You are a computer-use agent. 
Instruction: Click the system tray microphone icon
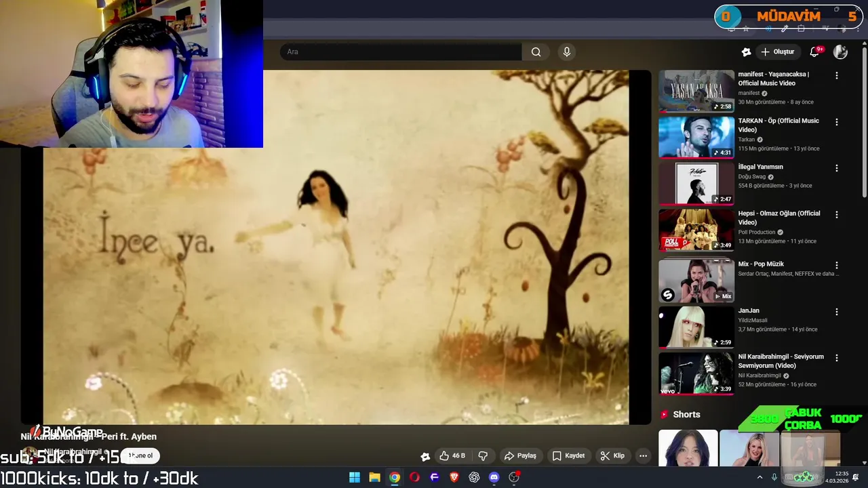click(x=774, y=477)
